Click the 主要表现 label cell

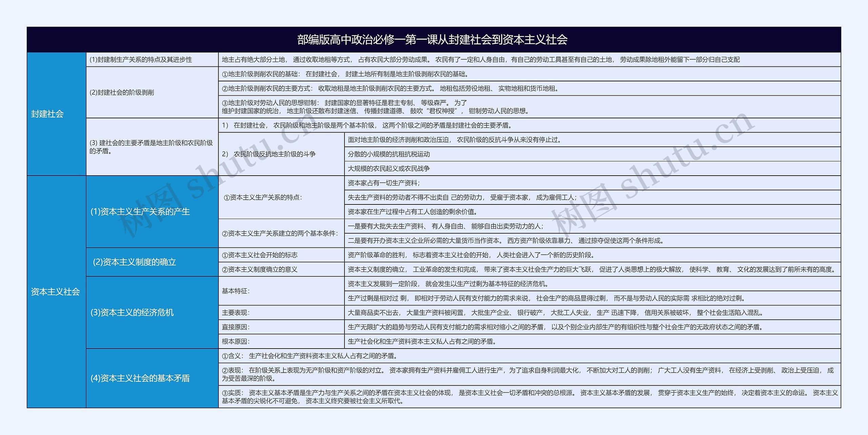pos(281,313)
